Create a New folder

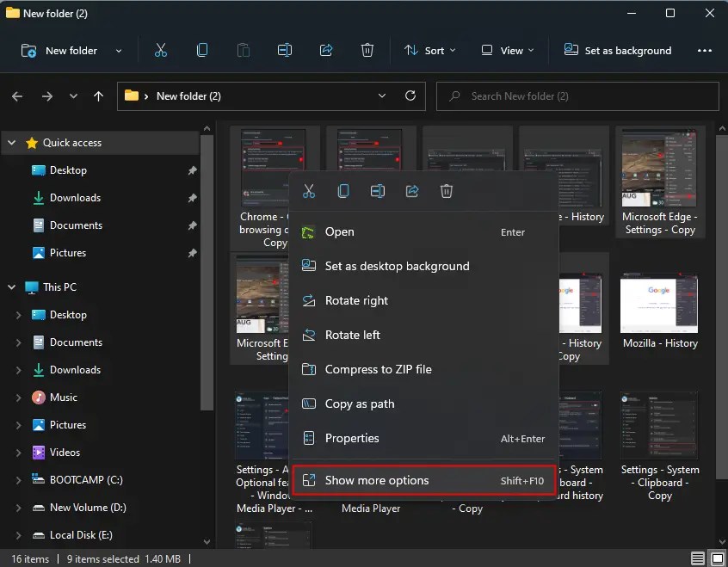62,50
